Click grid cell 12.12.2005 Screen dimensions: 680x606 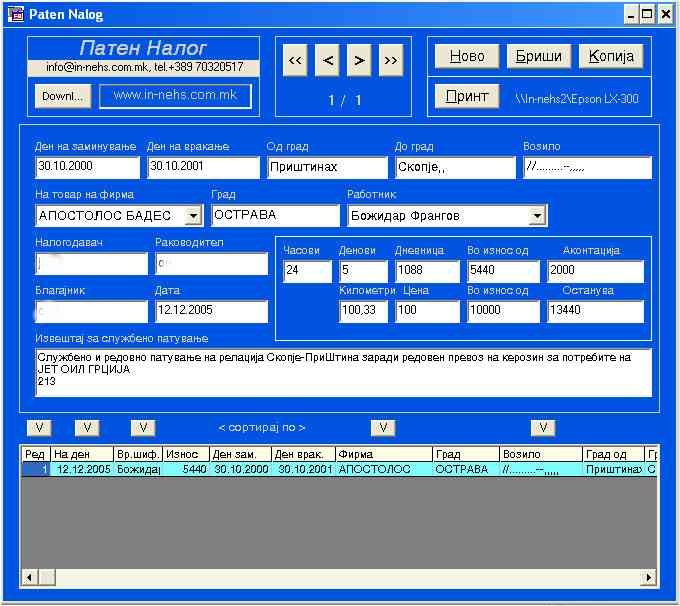[82, 469]
